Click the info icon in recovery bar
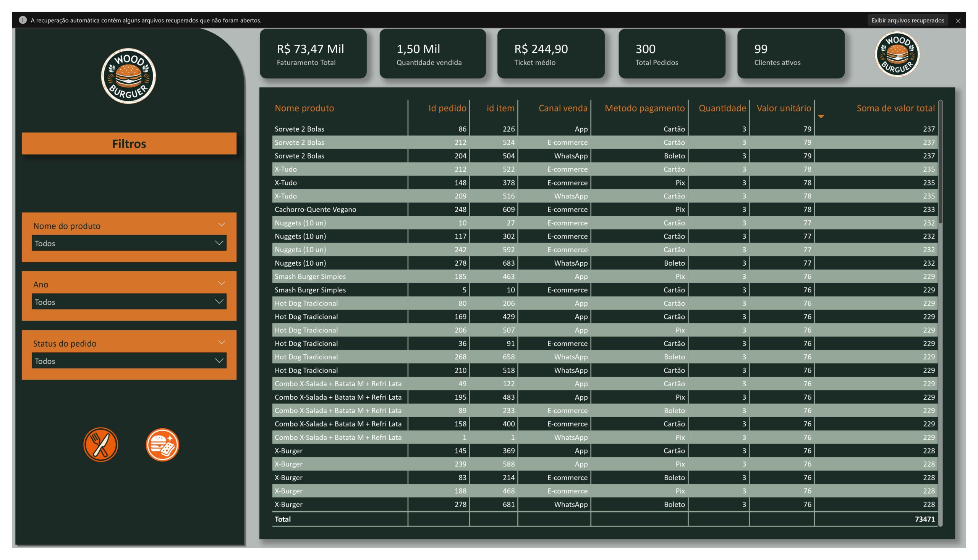 [x=23, y=20]
